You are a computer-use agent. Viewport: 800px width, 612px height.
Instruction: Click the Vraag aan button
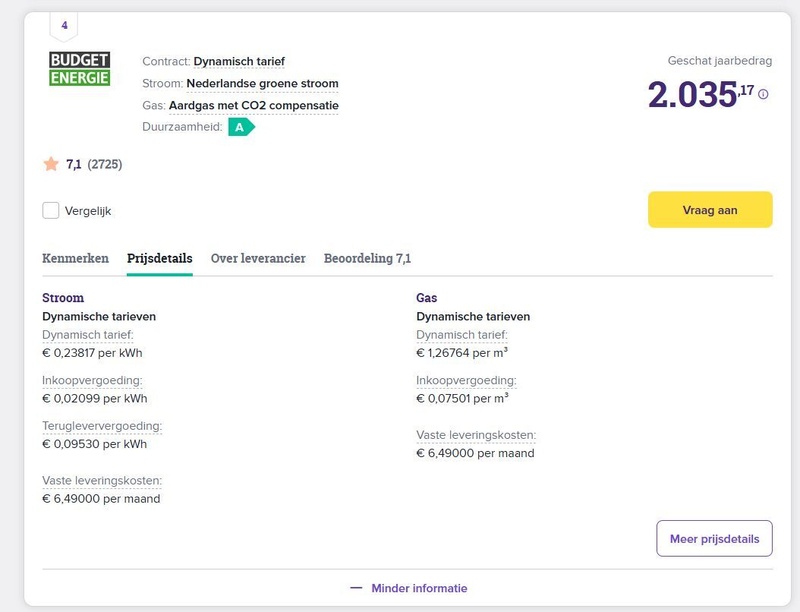710,210
